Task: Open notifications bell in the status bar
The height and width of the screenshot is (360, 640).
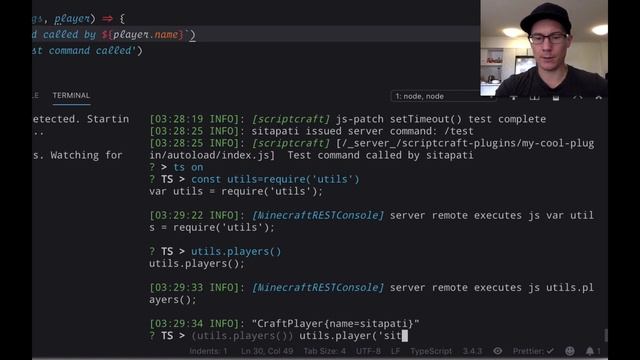Action: coord(590,351)
